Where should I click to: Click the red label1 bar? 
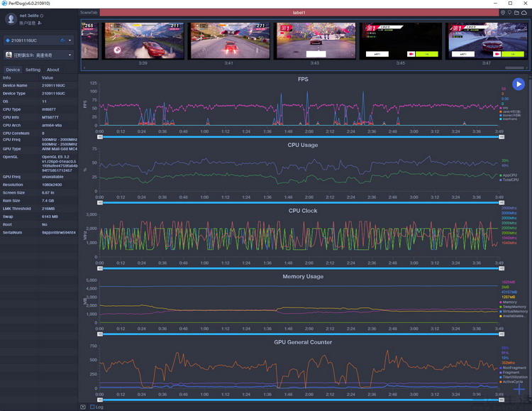click(299, 13)
